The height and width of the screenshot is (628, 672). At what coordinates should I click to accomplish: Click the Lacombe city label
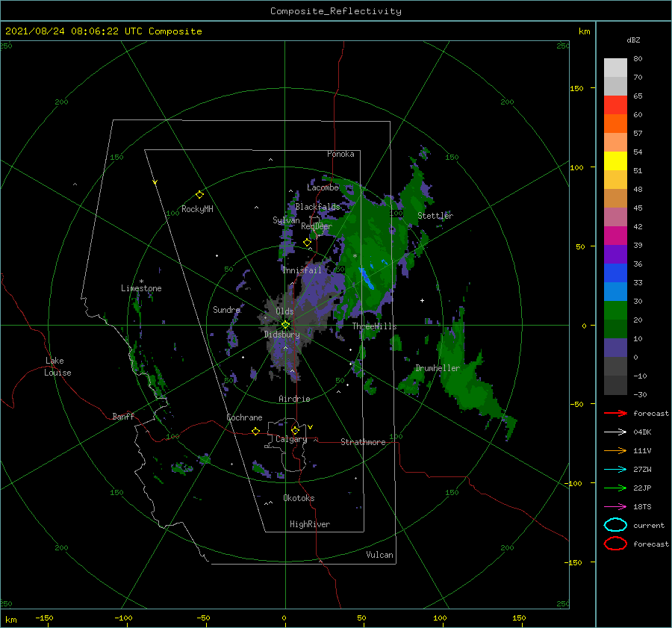(x=323, y=187)
